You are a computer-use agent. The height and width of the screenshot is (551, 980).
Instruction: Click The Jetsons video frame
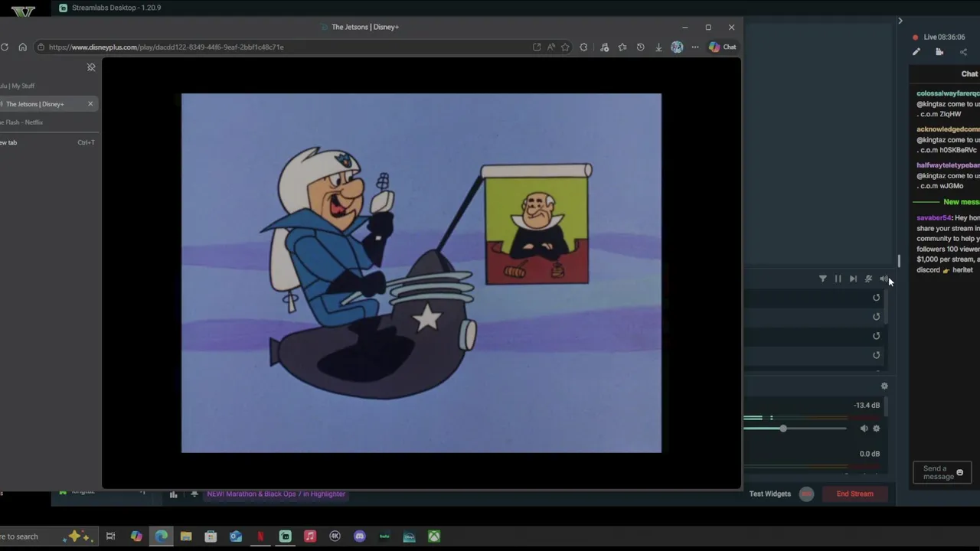[421, 273]
